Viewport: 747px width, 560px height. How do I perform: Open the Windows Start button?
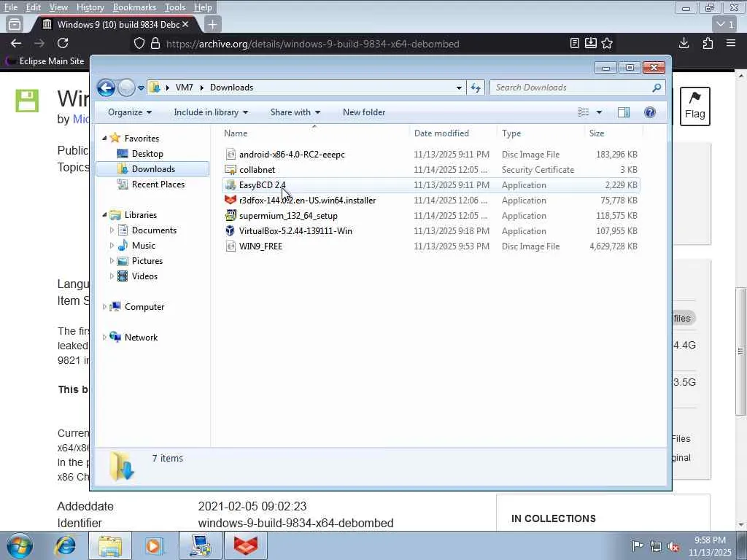(20, 545)
